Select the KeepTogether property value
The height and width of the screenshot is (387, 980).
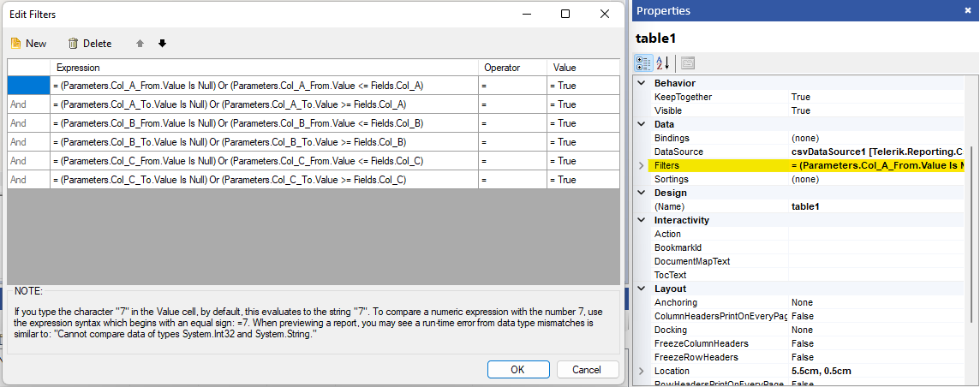pyautogui.click(x=874, y=97)
